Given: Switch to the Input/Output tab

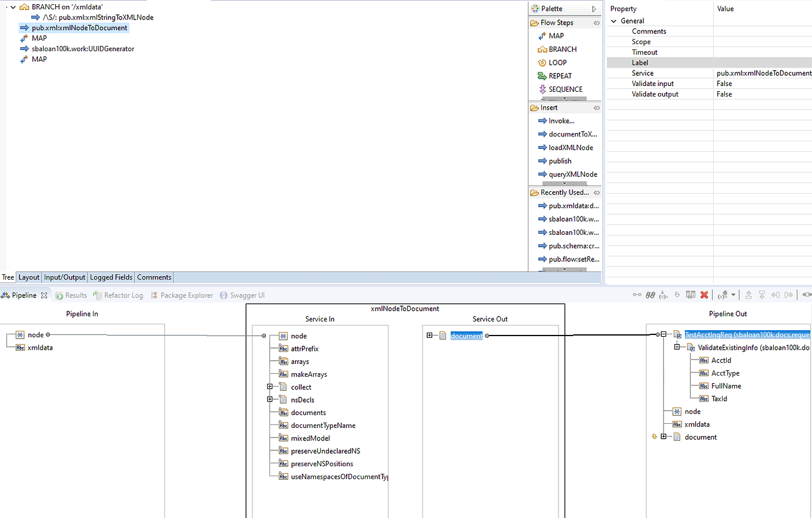Looking at the screenshot, I should tap(65, 277).
